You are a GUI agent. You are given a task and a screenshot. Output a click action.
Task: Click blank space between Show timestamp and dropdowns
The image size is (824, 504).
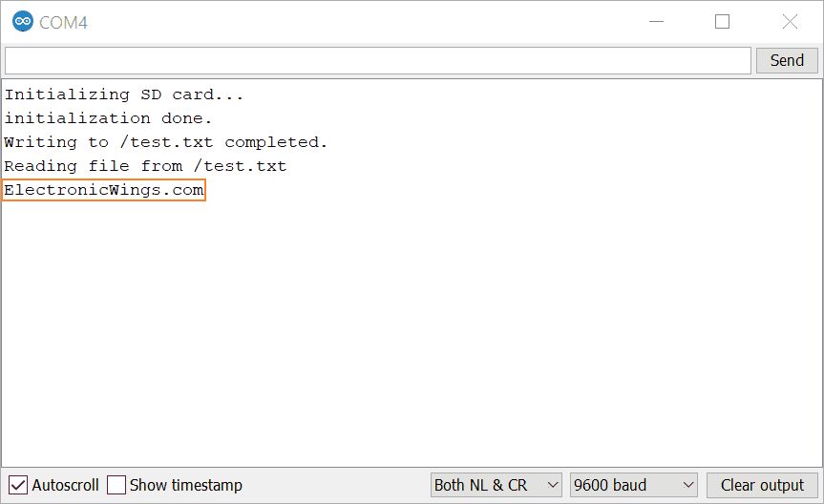tap(334, 485)
